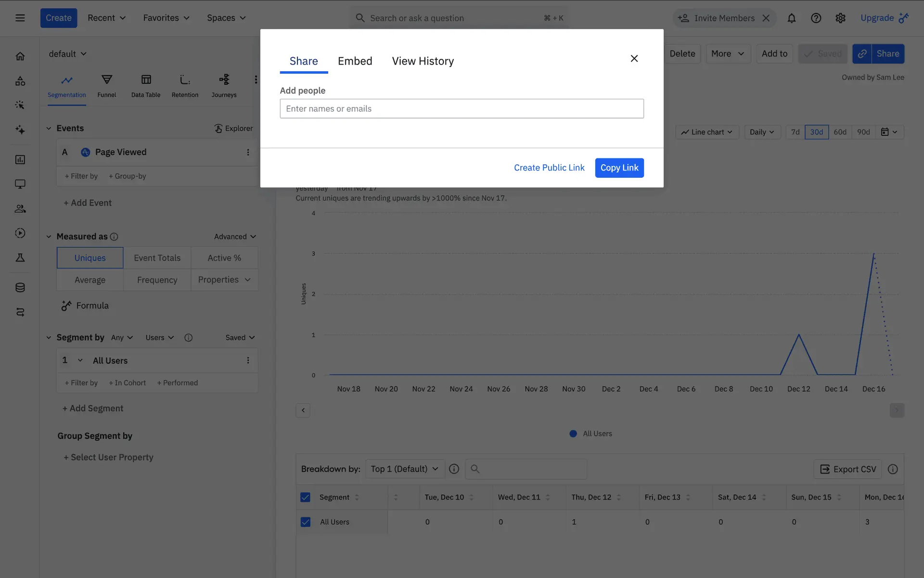This screenshot has width=924, height=578.
Task: Uncheck the All Users row checkbox
Action: [x=305, y=522]
